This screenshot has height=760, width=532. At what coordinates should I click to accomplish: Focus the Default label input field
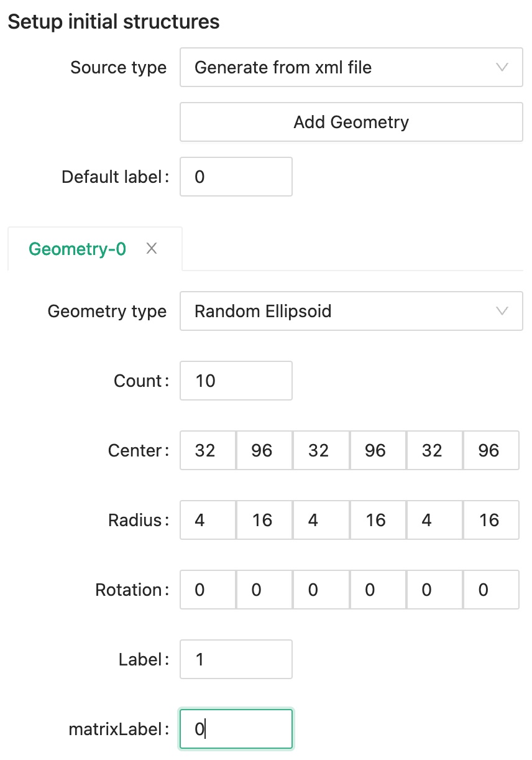pyautogui.click(x=236, y=177)
